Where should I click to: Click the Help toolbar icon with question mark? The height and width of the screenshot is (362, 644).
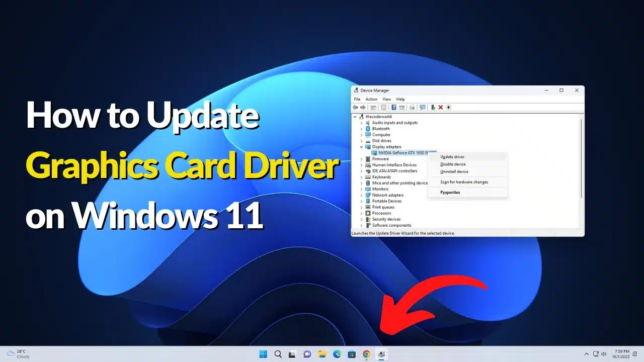pyautogui.click(x=394, y=107)
